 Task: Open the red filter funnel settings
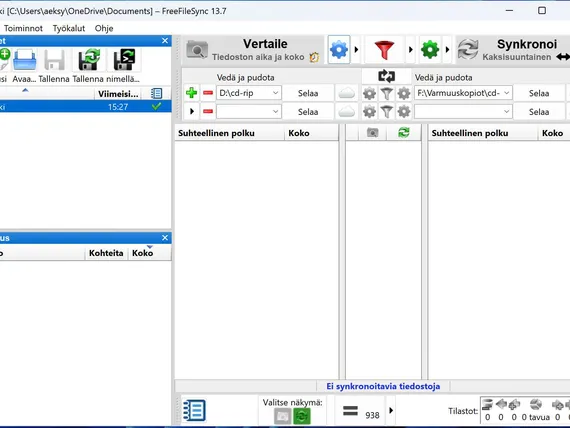click(384, 49)
